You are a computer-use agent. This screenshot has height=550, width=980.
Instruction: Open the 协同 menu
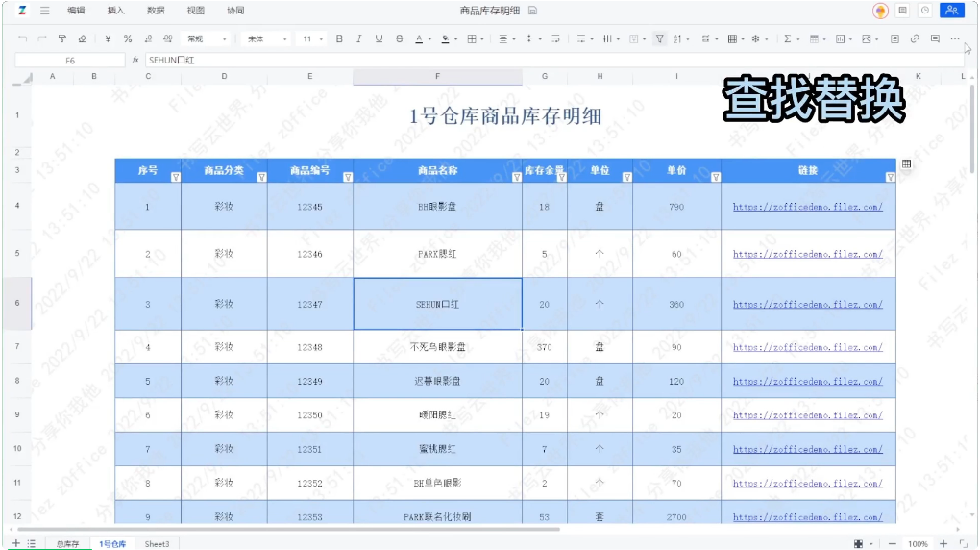coord(235,11)
